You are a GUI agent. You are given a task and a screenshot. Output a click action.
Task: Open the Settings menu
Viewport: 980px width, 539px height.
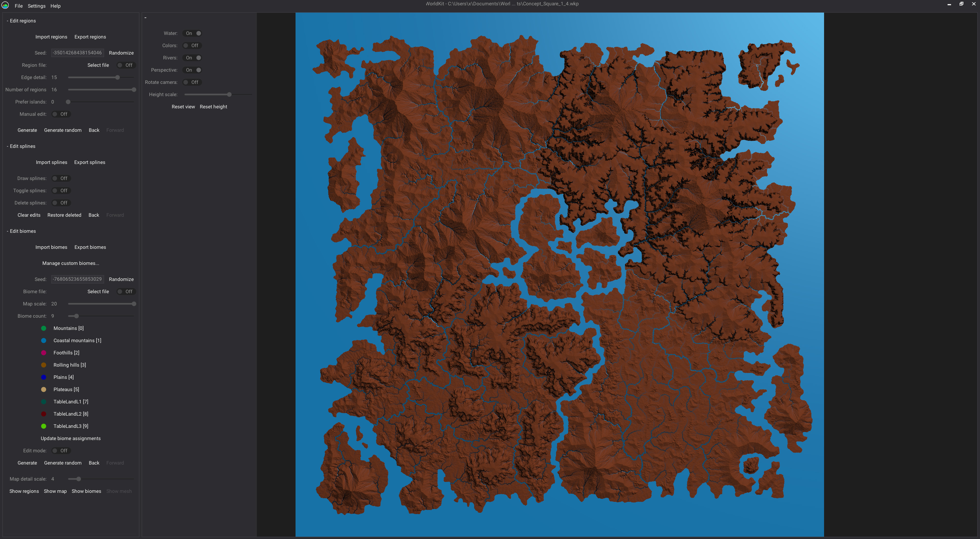[x=36, y=6]
